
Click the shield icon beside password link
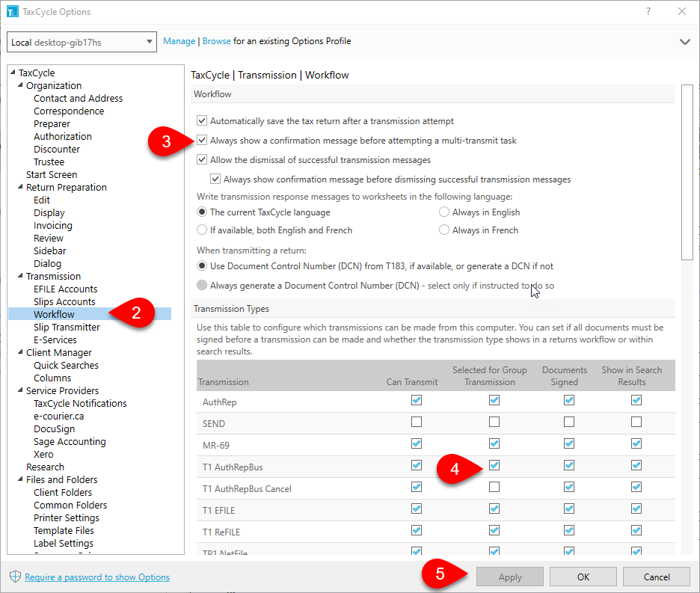pos(15,577)
